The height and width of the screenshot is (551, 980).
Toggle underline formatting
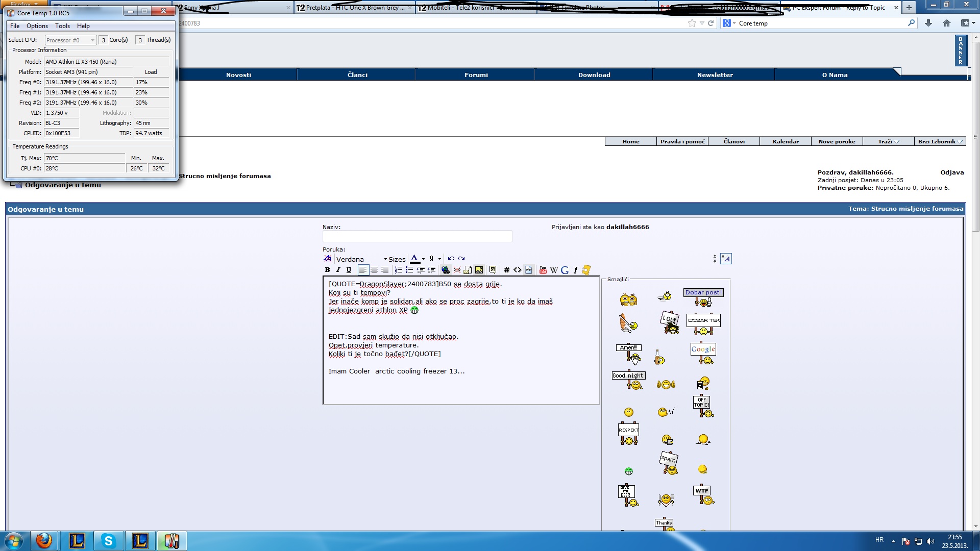coord(349,270)
